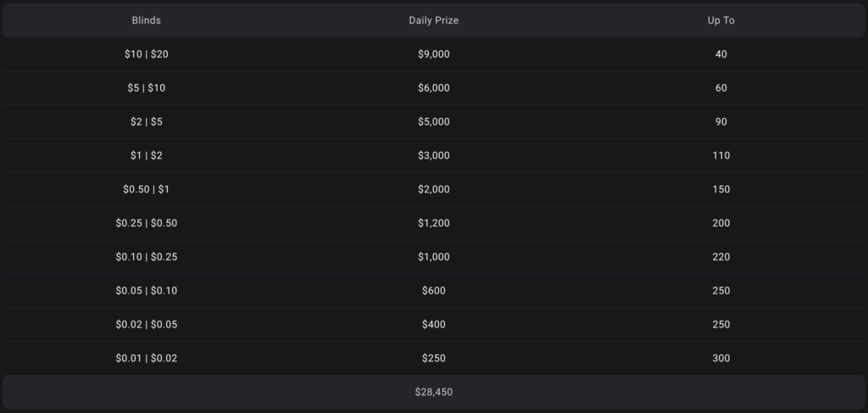Screen dimensions: 868x413
Task: Click the Up To value 90
Action: (721, 122)
